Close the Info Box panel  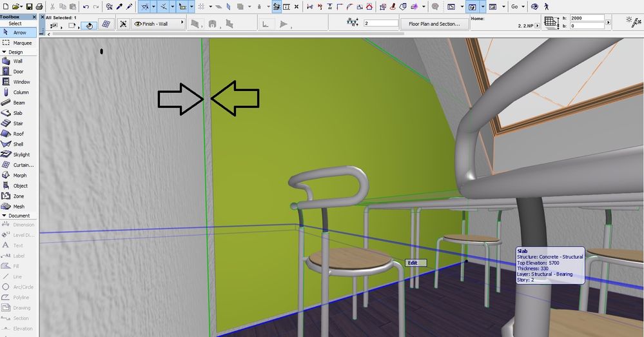43,17
